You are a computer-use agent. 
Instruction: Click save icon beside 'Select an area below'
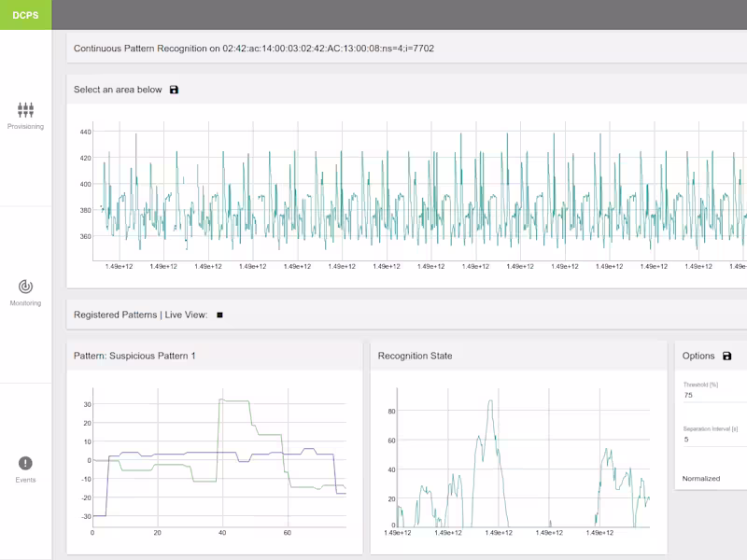tap(174, 90)
